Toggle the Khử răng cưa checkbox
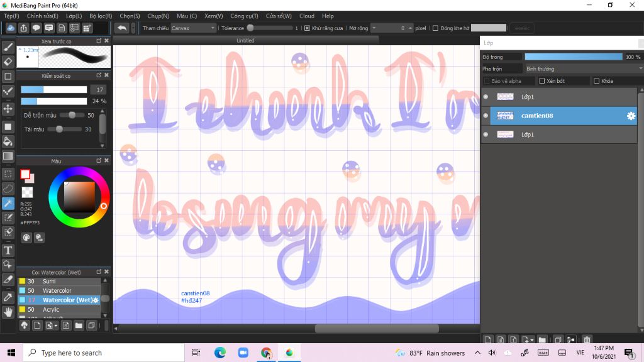The image size is (644, 362). coord(307,28)
